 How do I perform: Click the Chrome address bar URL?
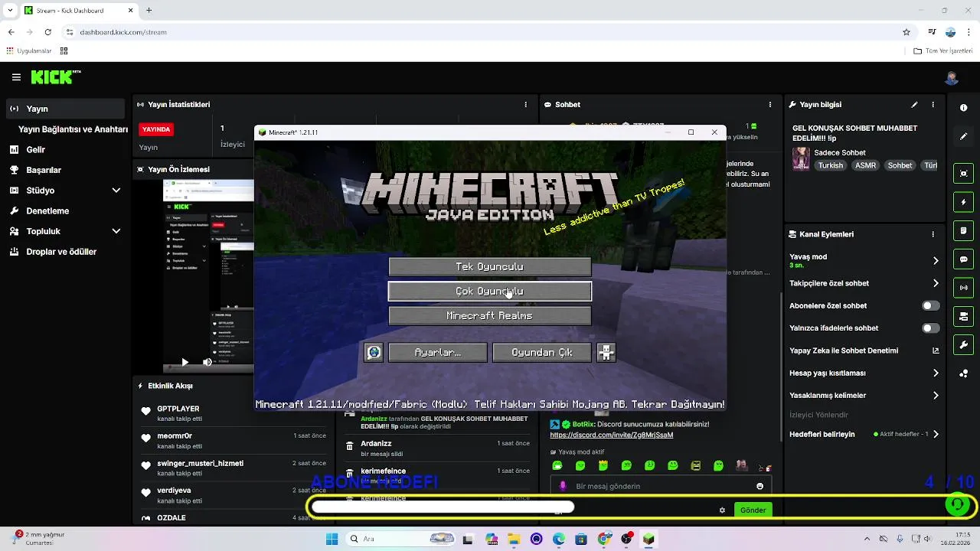123,32
